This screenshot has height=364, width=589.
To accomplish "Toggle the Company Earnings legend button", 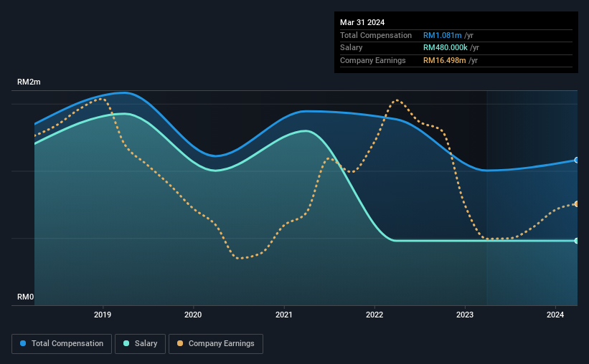I will tap(216, 344).
